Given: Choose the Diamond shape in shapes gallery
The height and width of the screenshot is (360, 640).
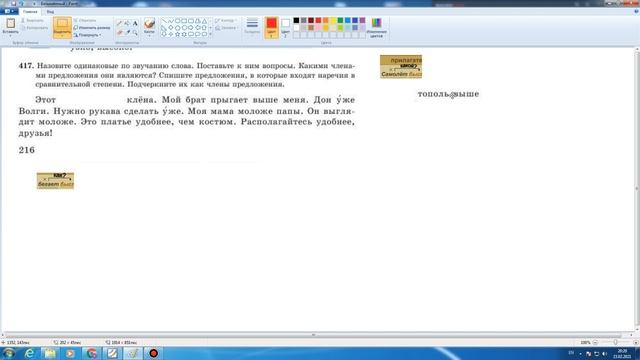Looking at the screenshot, I should tap(171, 28).
